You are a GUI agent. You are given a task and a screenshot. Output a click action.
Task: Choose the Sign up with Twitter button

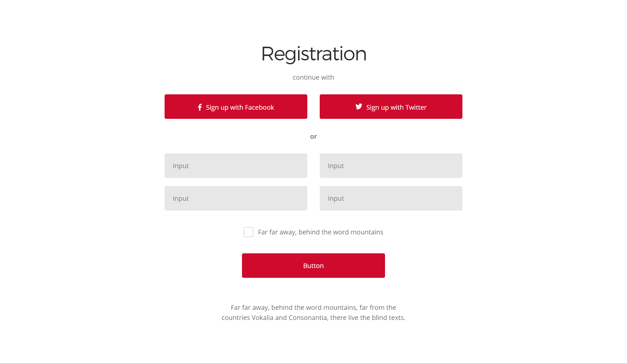[391, 106]
